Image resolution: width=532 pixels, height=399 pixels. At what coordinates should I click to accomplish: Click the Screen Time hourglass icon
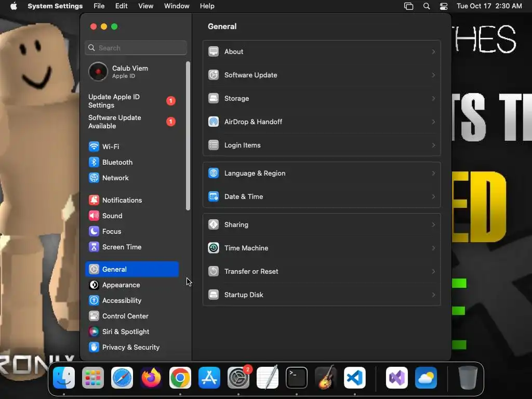coord(94,247)
